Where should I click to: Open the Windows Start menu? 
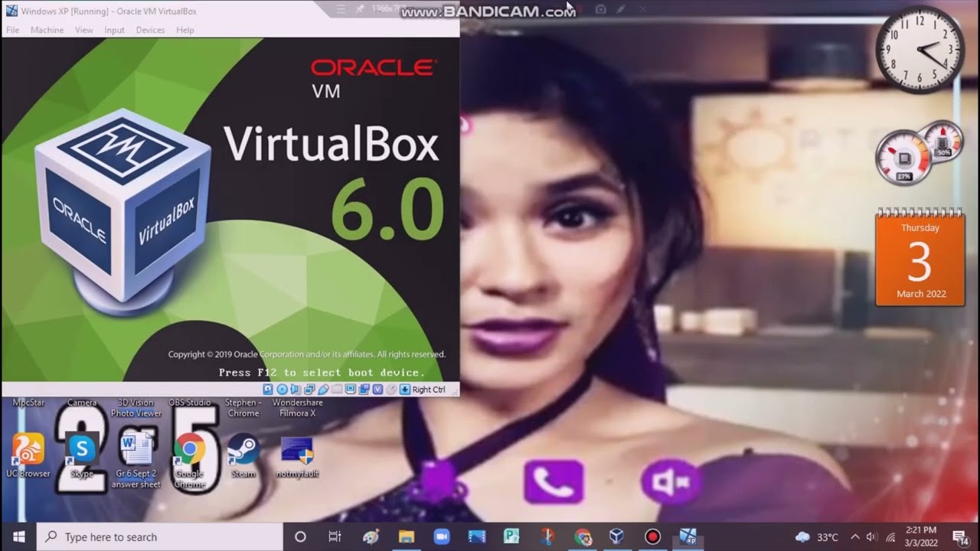[18, 536]
